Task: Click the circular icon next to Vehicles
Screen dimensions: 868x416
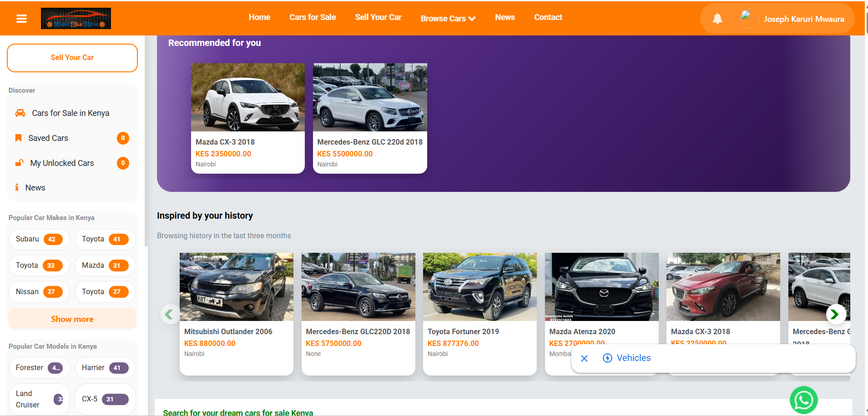Action: click(x=607, y=358)
